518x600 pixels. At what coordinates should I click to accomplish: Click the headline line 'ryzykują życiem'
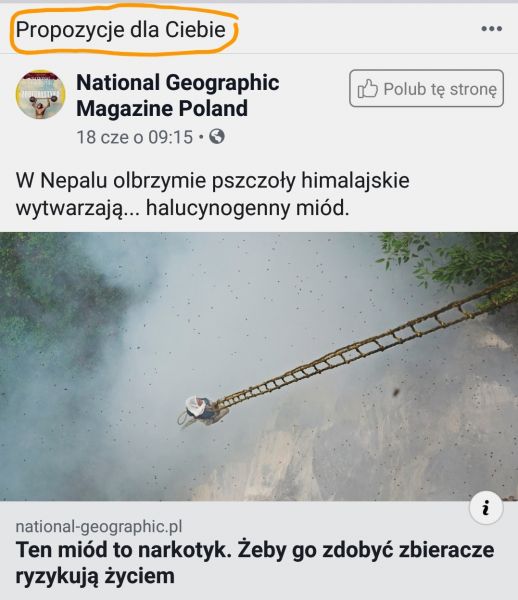click(95, 576)
